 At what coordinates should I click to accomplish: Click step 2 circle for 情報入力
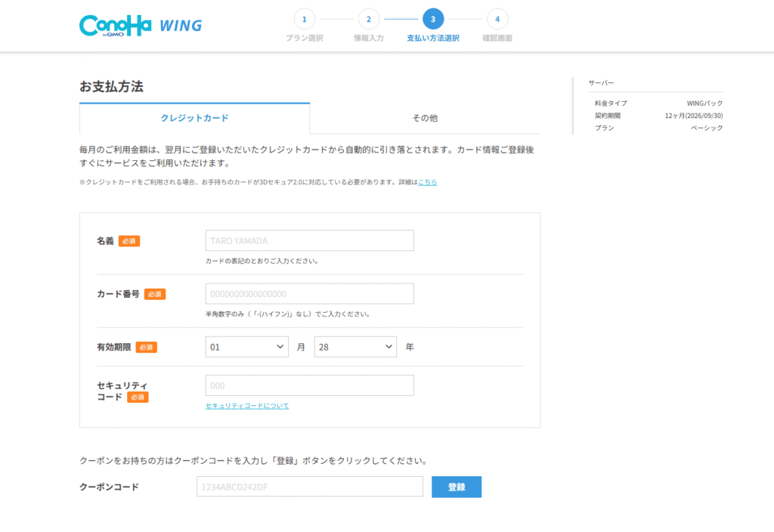(368, 19)
